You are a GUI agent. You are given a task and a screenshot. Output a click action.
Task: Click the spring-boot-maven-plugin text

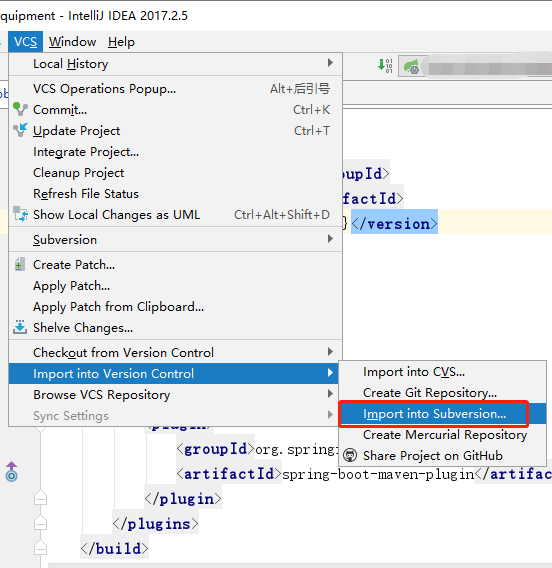pos(378,474)
